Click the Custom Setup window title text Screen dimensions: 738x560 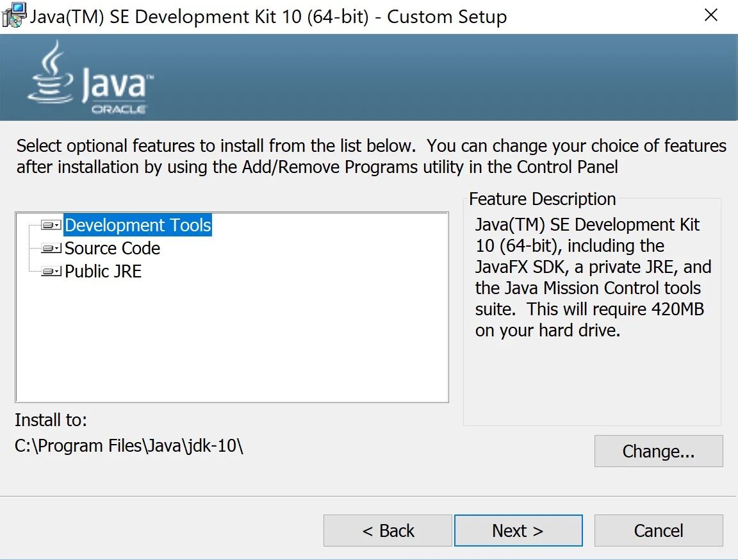tap(269, 17)
